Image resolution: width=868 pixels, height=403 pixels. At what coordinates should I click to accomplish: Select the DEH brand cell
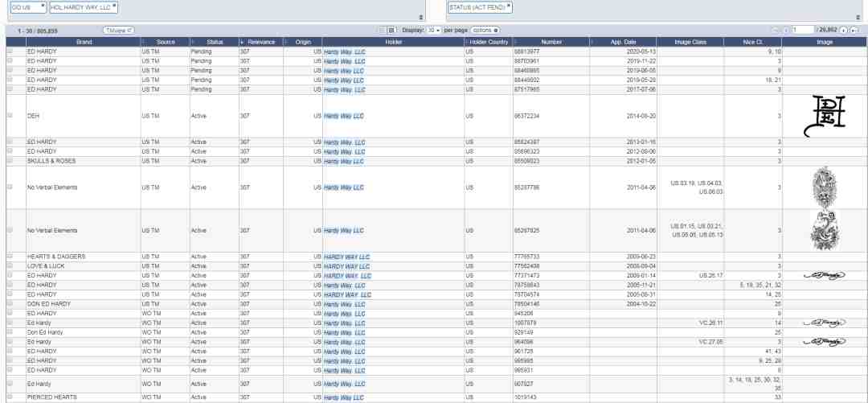pyautogui.click(x=83, y=116)
